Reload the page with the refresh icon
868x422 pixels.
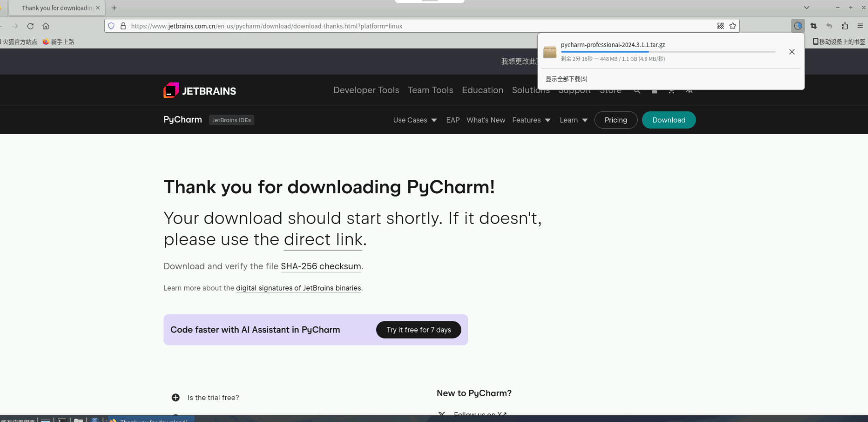(30, 26)
